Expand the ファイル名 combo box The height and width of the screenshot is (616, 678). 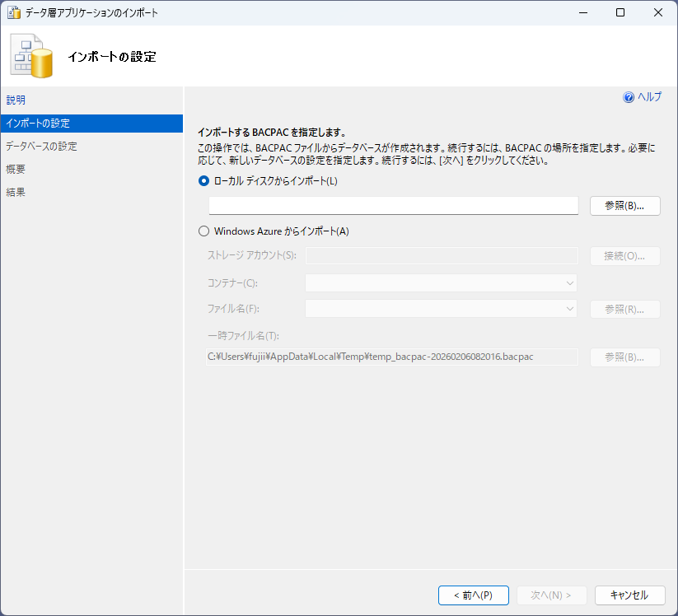[x=441, y=309]
